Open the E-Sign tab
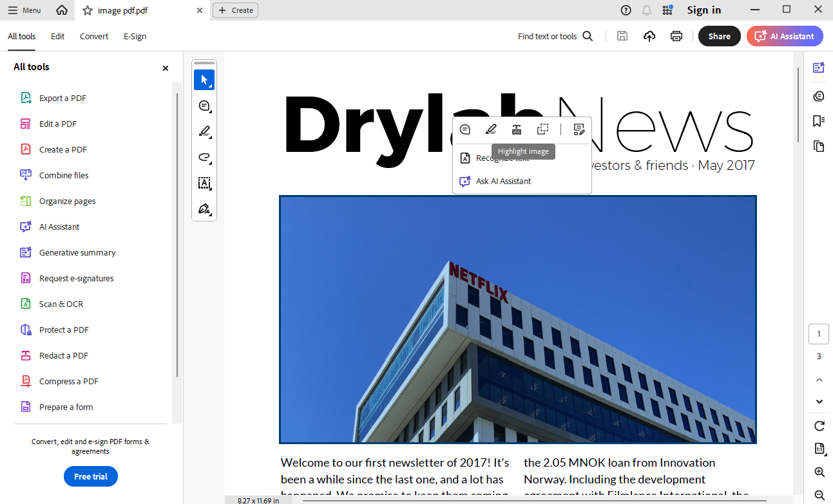The image size is (833, 504). (x=135, y=37)
